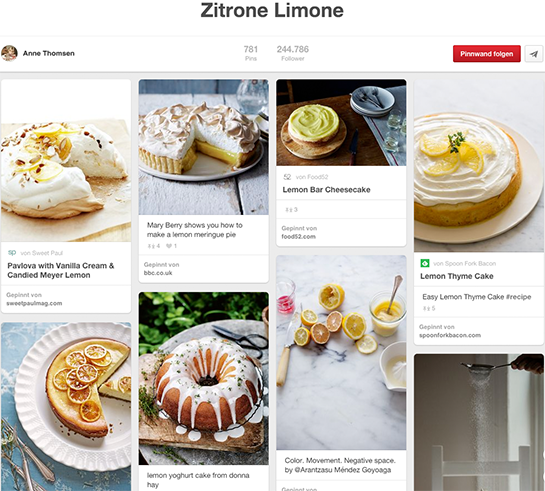The height and width of the screenshot is (491, 545).
Task: Open the lemons on marble pin image
Action: pyautogui.click(x=341, y=353)
